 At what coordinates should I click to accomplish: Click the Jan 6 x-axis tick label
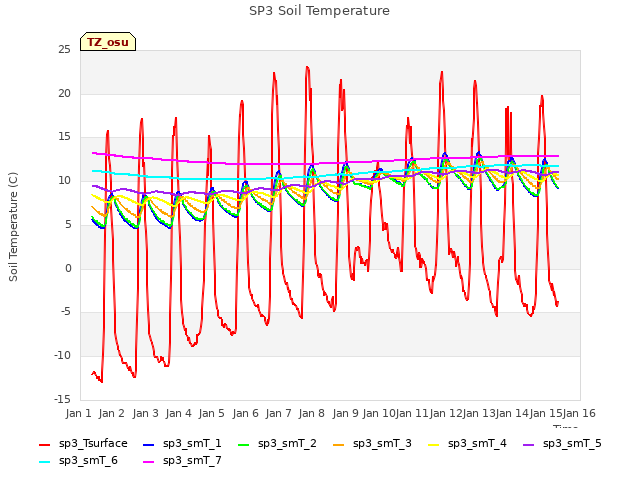tap(245, 413)
